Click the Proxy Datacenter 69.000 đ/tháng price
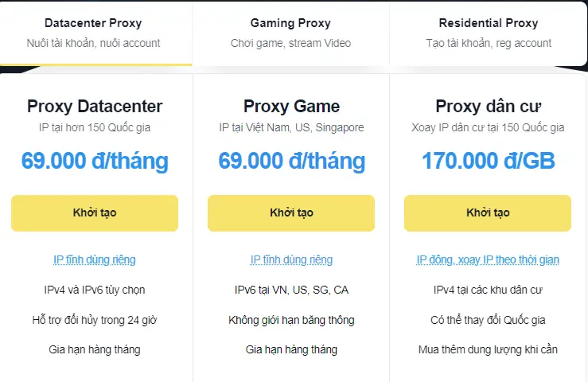588x382 pixels. pos(95,162)
